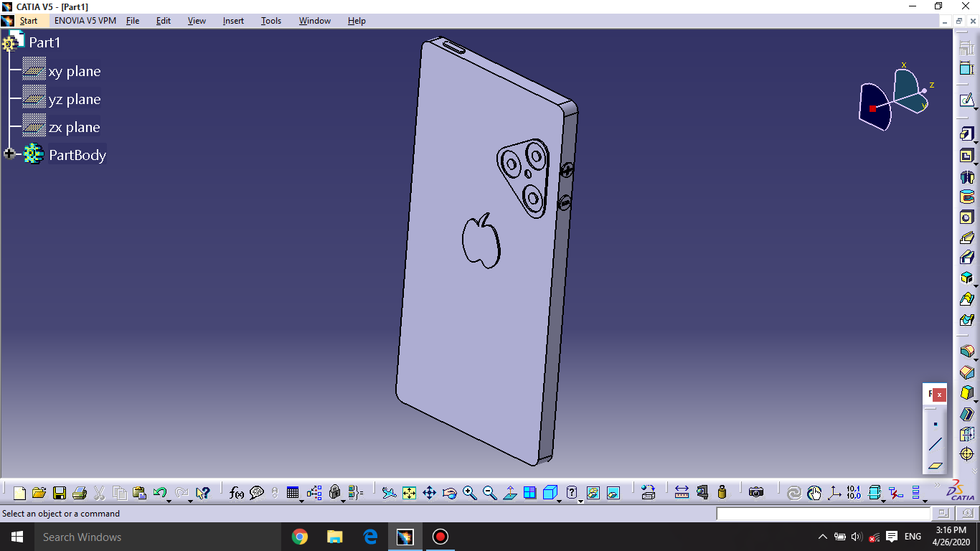This screenshot has width=980, height=551.
Task: Open the File menu
Action: coord(133,21)
